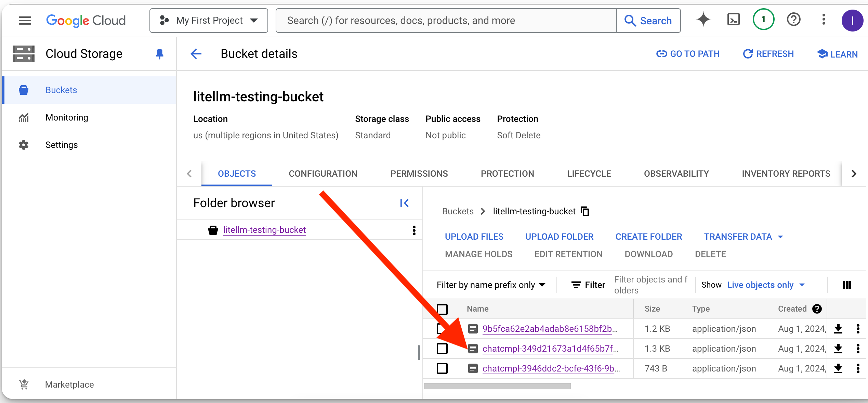Switch to the PERMISSIONS tab
This screenshot has height=403, width=868.
coord(419,174)
